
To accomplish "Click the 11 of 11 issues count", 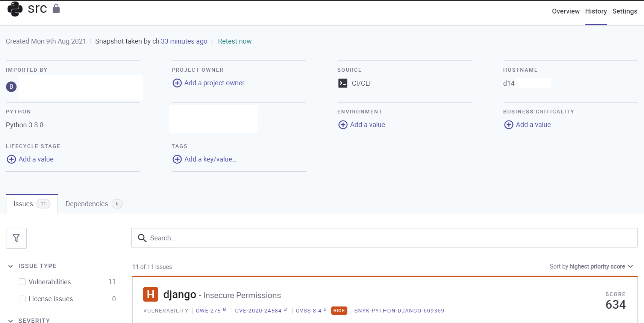I will coord(152,267).
